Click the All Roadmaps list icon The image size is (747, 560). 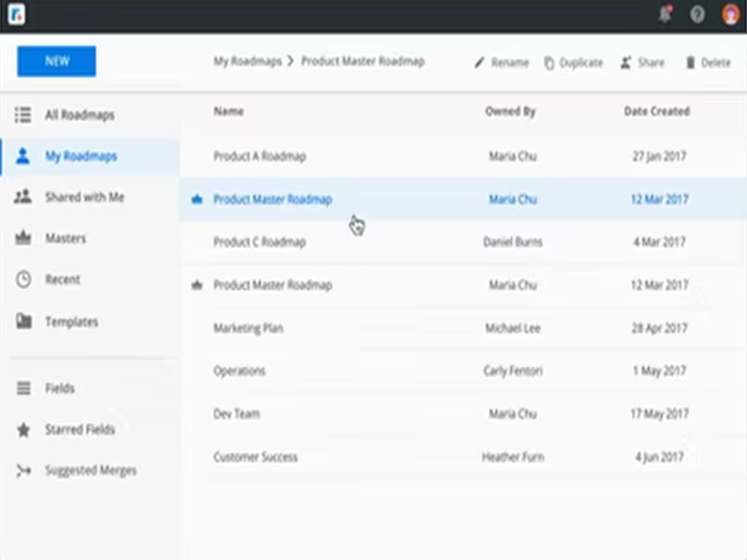point(22,115)
